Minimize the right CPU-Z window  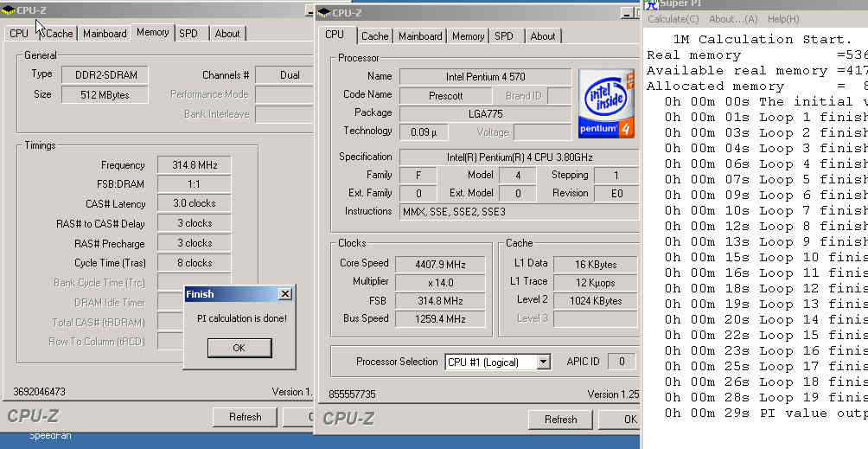626,13
